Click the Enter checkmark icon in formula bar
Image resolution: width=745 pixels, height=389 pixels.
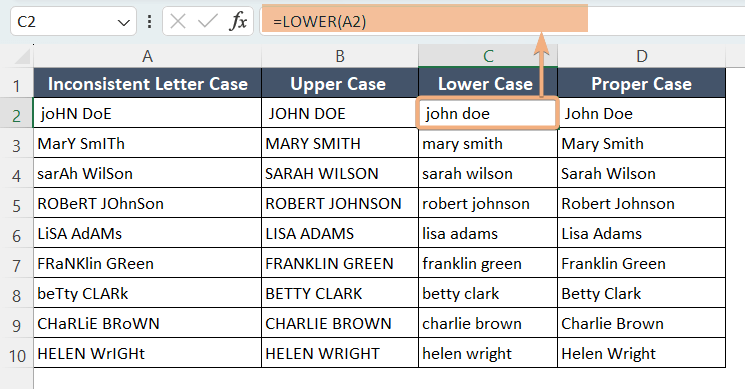208,21
